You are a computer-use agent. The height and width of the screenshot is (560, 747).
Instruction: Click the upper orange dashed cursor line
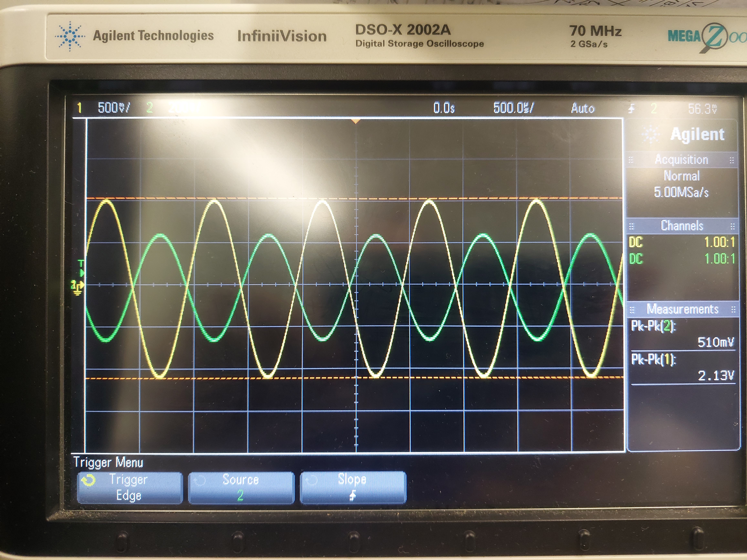[x=354, y=198]
